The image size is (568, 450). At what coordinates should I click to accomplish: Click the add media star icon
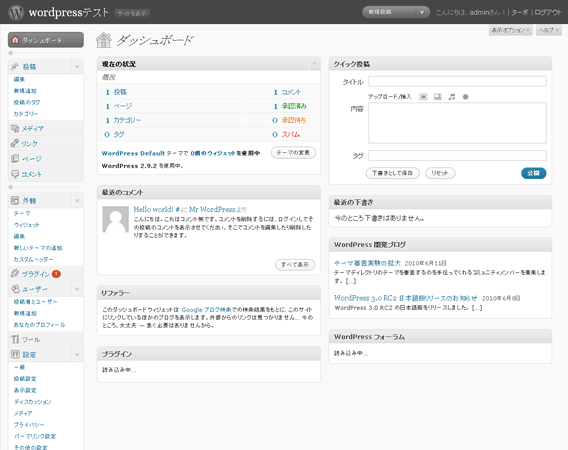coord(465,97)
